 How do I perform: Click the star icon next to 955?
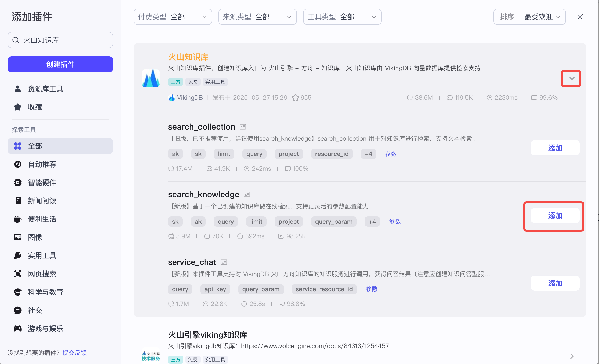coord(295,98)
